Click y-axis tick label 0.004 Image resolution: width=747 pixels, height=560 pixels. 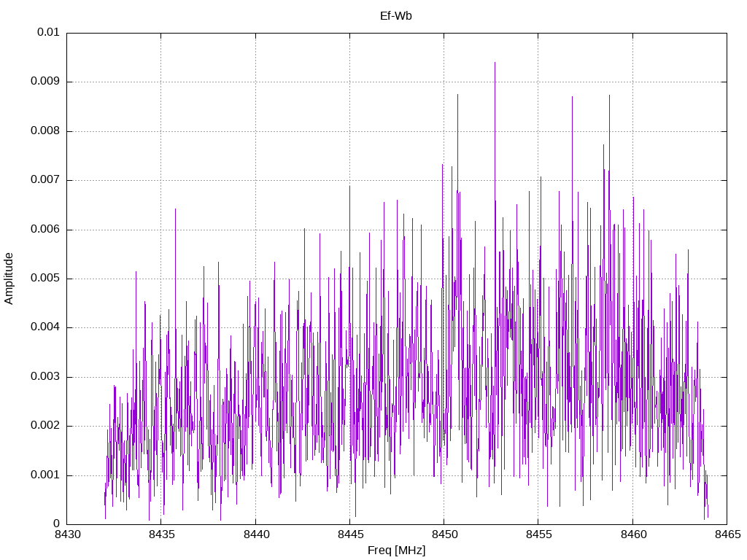pyautogui.click(x=45, y=327)
